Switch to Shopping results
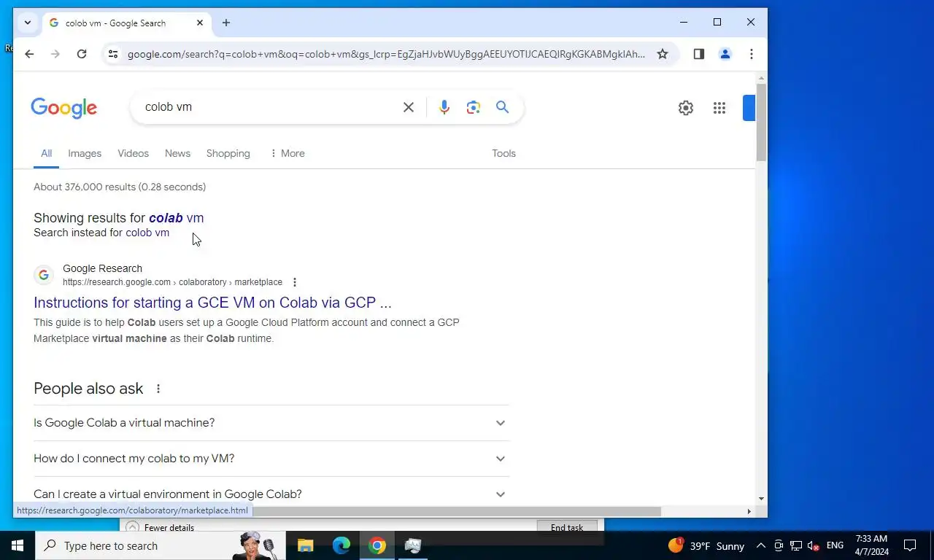 coord(228,153)
